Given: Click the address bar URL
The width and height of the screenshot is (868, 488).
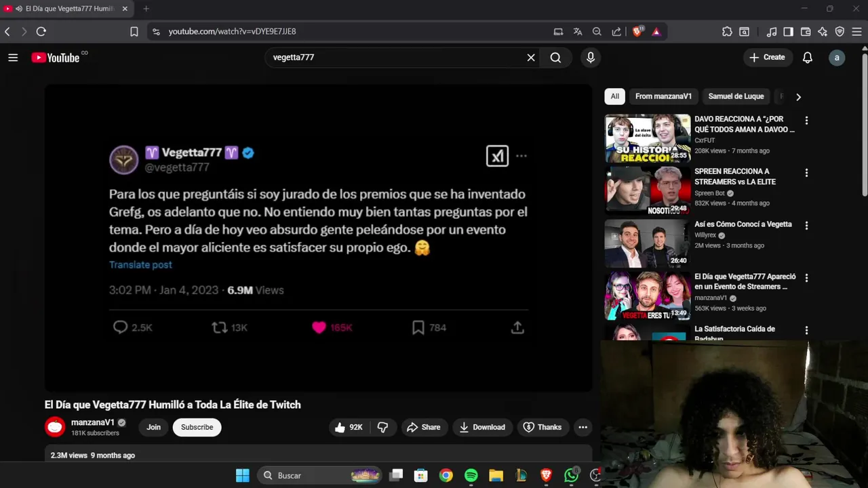Looking at the screenshot, I should click(233, 31).
